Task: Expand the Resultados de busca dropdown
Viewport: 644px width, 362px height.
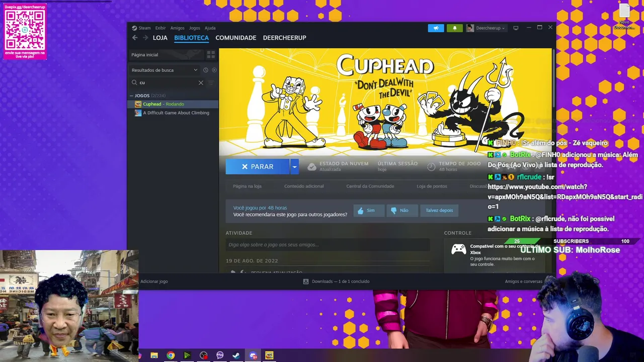Action: 164,70
